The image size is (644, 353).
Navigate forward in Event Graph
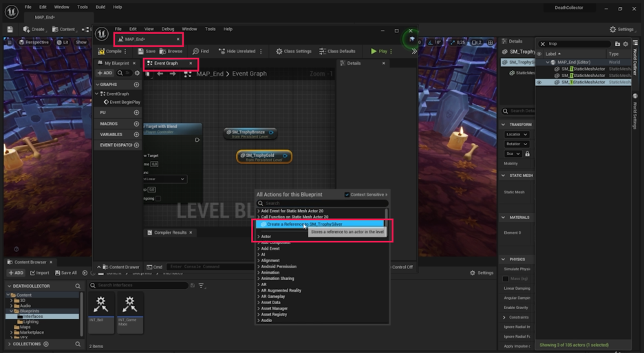[x=173, y=74]
